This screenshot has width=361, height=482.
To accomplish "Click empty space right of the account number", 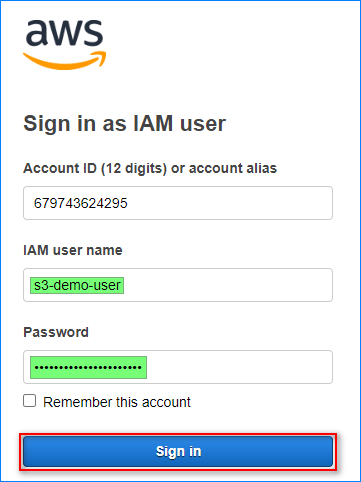I will tap(230, 203).
